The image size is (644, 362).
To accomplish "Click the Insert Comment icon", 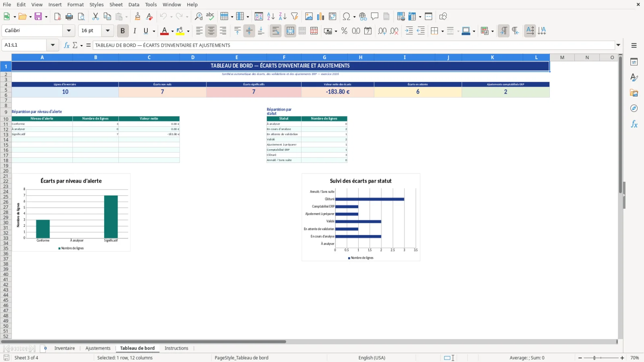I will click(375, 16).
